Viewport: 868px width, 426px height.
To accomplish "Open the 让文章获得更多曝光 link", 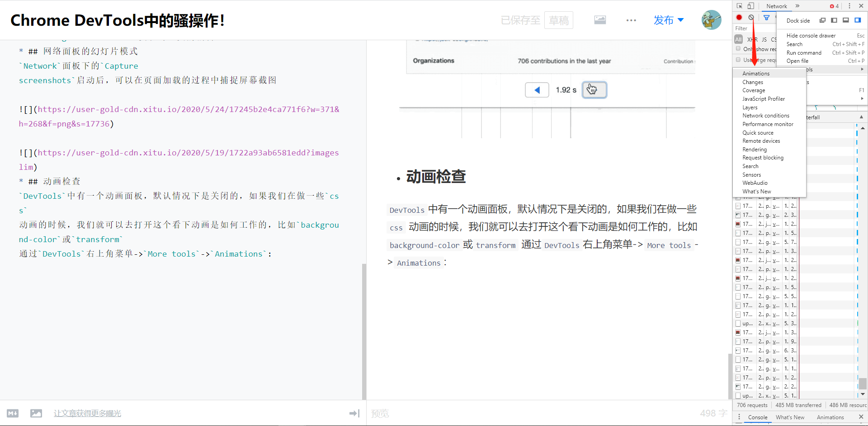I will (x=87, y=413).
